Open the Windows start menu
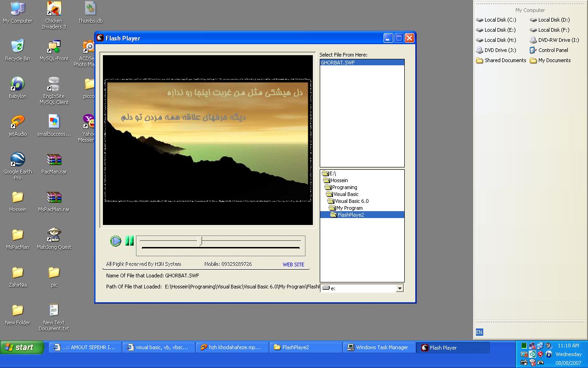Viewport: 588px width, 368px height. coord(22,348)
